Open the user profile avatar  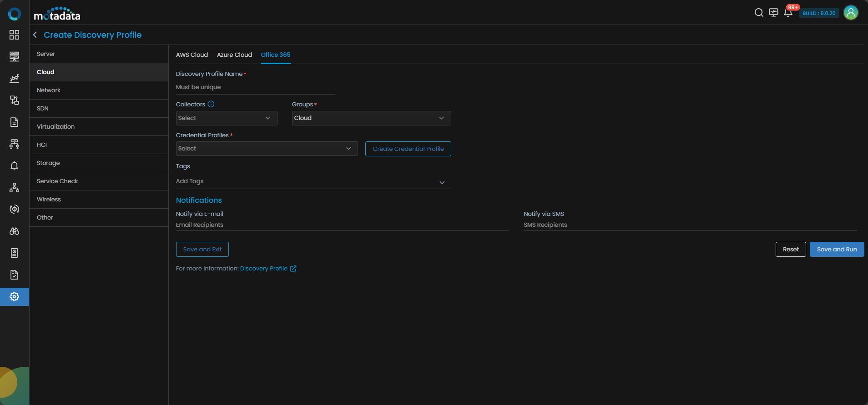[851, 13]
